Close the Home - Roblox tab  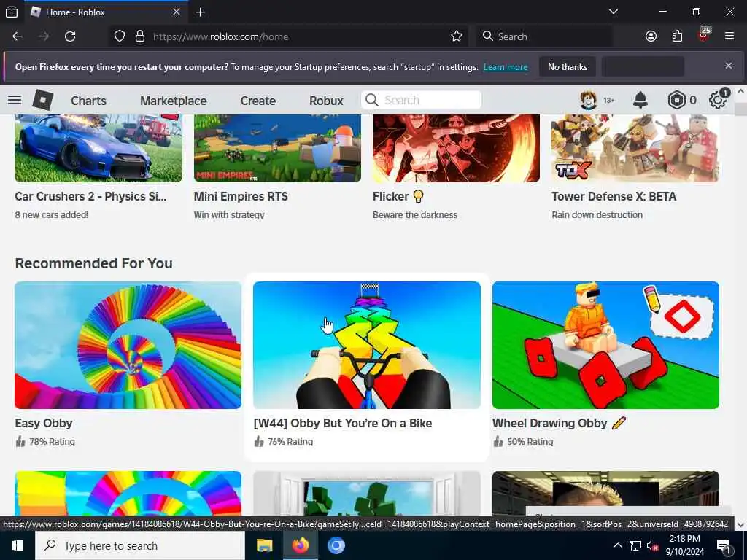pyautogui.click(x=177, y=12)
